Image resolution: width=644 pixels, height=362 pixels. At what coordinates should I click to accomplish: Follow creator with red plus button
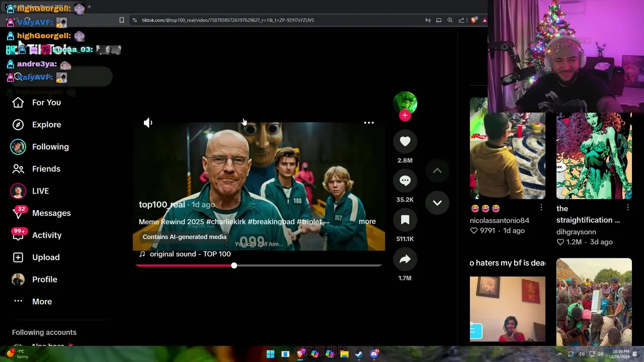[405, 116]
